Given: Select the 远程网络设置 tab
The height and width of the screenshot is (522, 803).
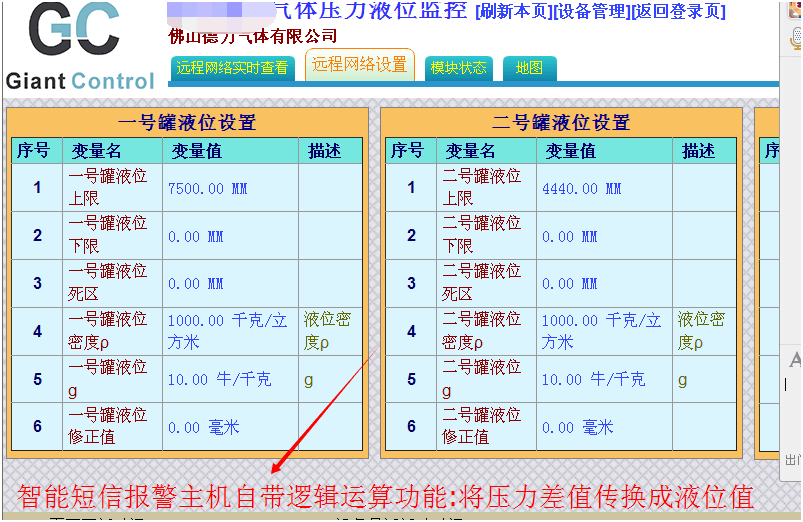Looking at the screenshot, I should pyautogui.click(x=359, y=65).
